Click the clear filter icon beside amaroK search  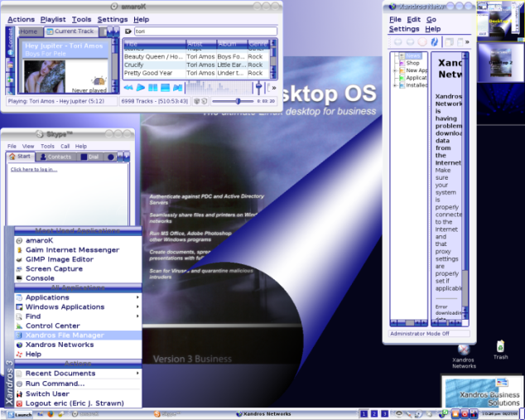point(128,31)
